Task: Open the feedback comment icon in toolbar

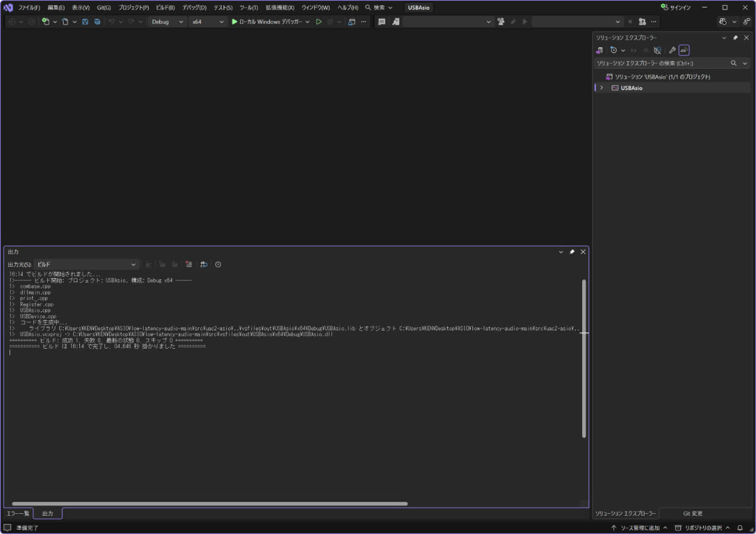Action: 382,21
